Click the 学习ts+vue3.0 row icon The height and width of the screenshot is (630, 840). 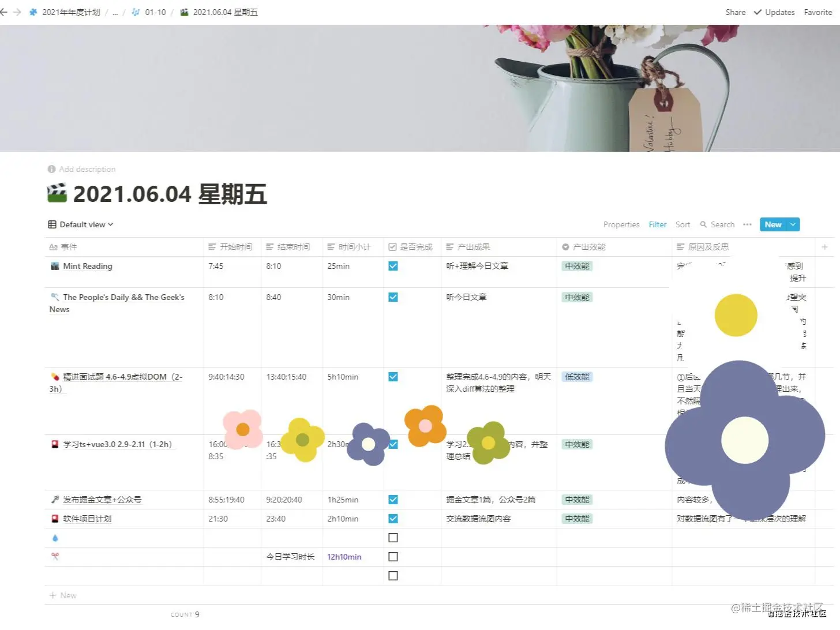click(x=55, y=444)
